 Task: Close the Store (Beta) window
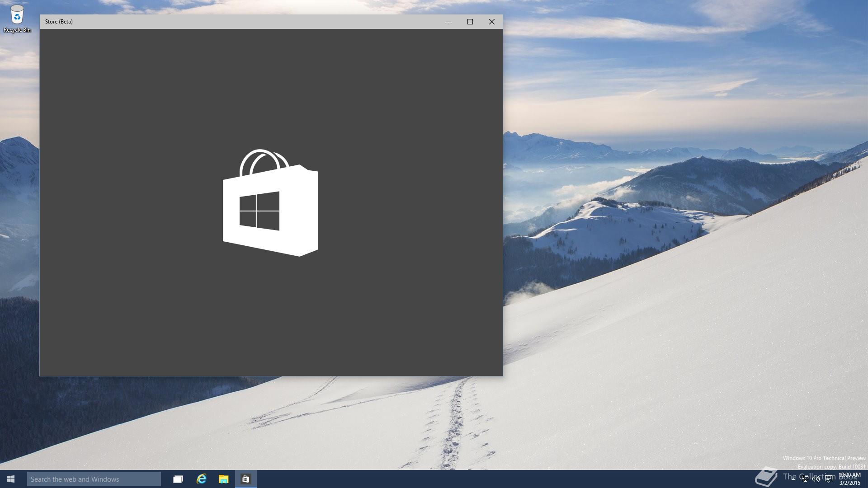point(492,22)
